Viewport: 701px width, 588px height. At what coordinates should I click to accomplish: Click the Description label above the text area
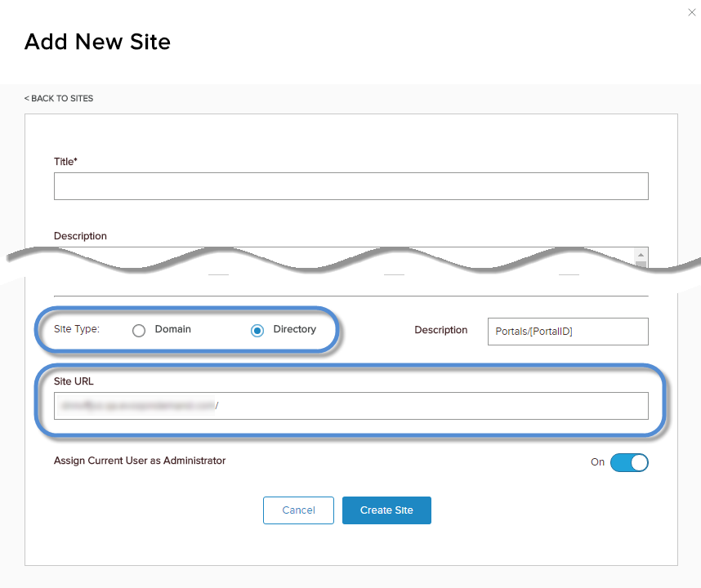click(80, 236)
